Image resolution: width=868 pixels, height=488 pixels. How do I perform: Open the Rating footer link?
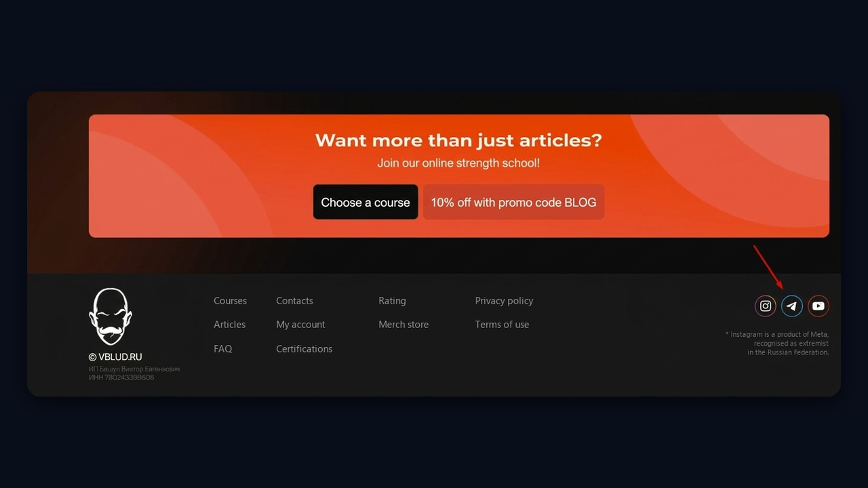tap(392, 301)
